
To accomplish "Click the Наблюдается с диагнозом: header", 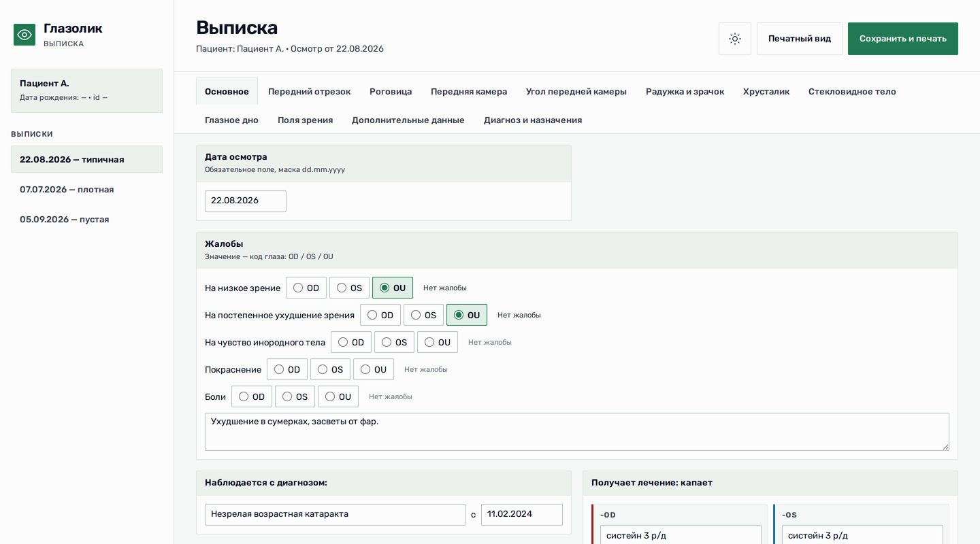I will pos(384,483).
